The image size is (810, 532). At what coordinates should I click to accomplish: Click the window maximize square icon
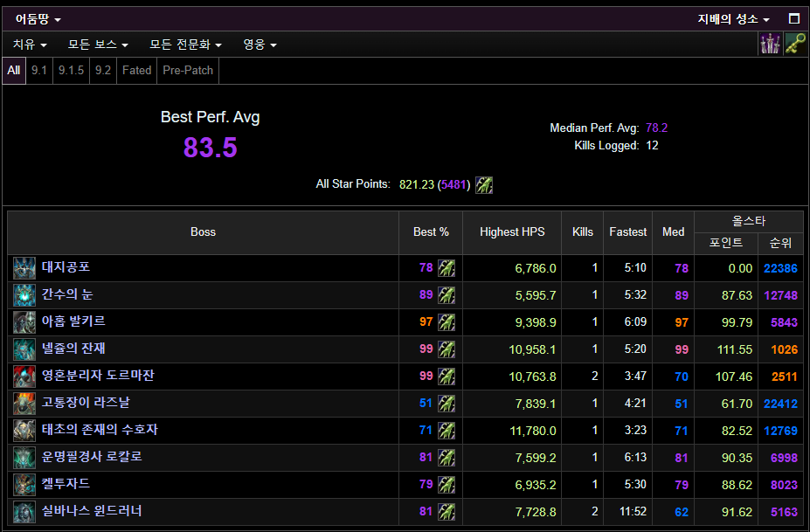[794, 19]
